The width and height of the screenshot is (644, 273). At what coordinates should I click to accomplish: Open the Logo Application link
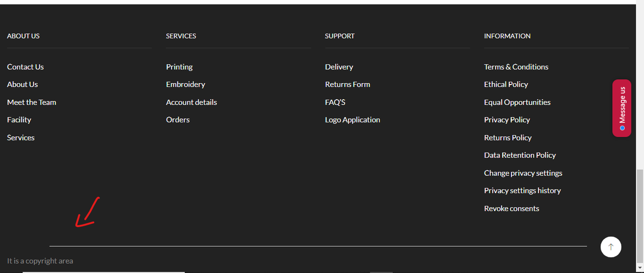click(x=353, y=120)
